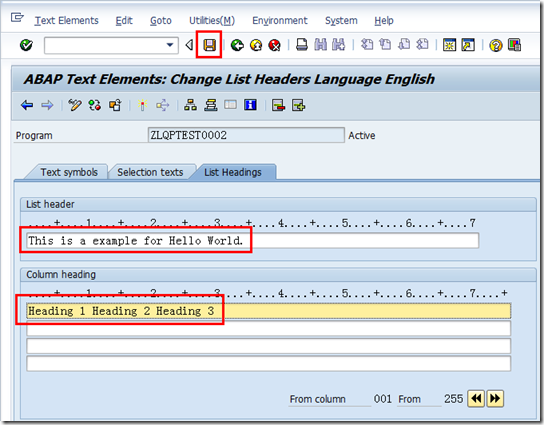Select the List Headings tab

click(233, 172)
